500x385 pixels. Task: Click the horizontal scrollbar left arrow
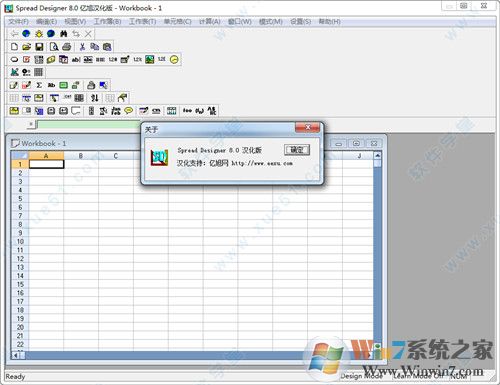pos(15,355)
